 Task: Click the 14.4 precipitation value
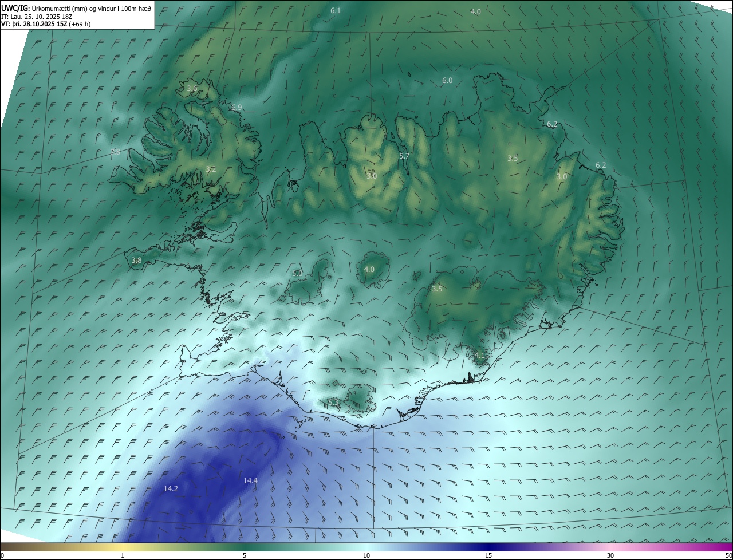250,480
